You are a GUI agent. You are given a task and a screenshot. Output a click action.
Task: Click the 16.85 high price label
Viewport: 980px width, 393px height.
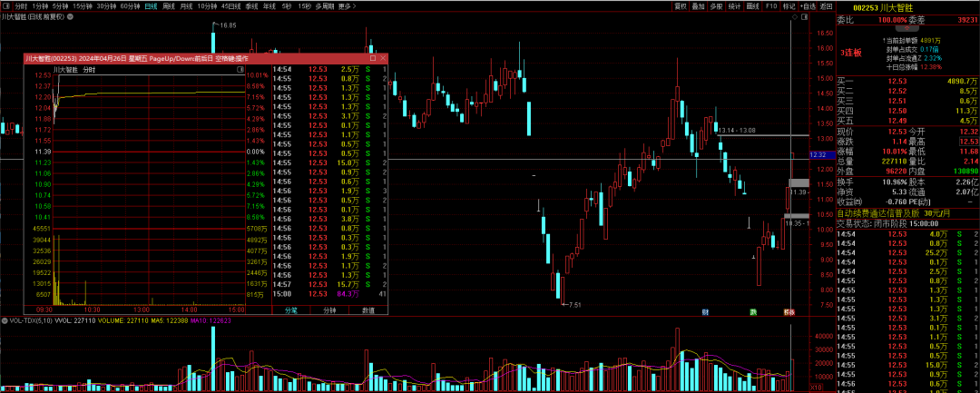[x=228, y=25]
